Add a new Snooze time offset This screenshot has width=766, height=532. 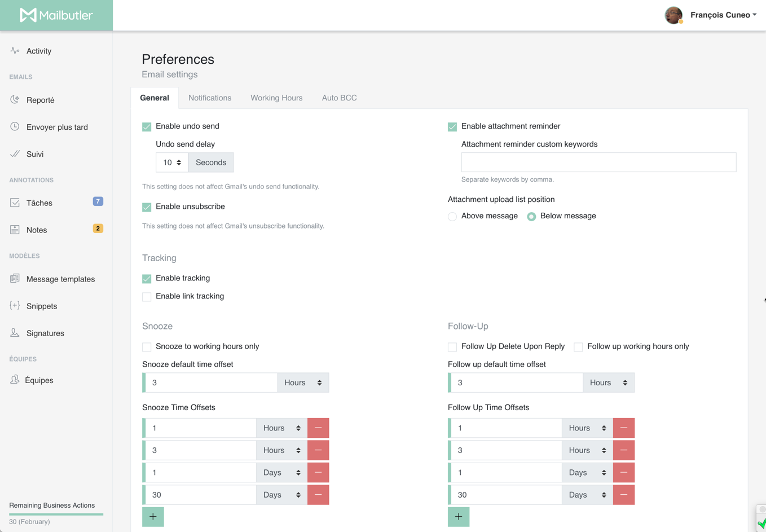pos(153,517)
